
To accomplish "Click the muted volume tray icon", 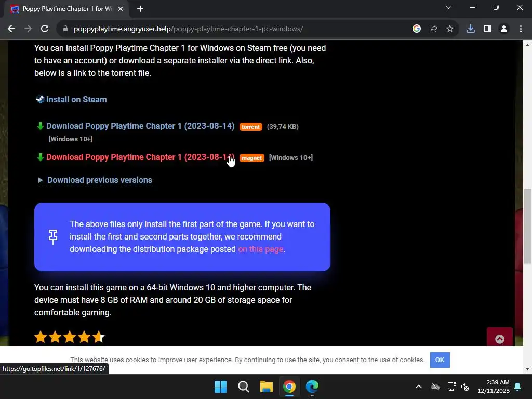I will [x=465, y=387].
